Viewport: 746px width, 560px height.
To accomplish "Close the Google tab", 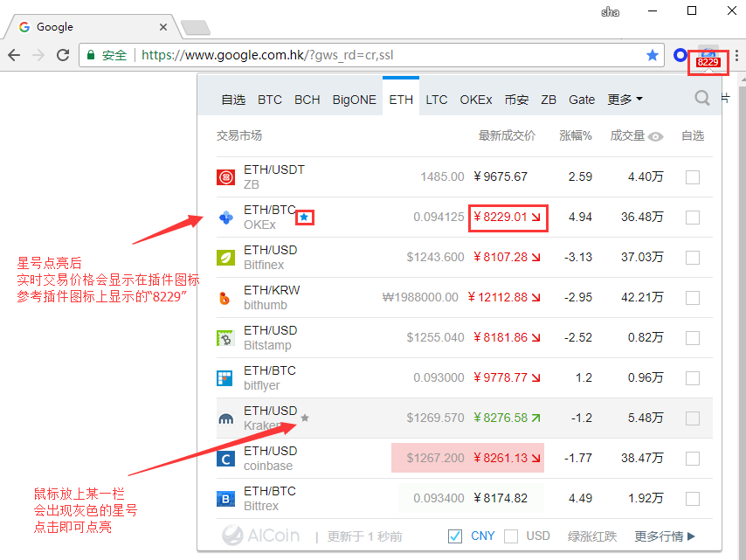I will coord(163,27).
